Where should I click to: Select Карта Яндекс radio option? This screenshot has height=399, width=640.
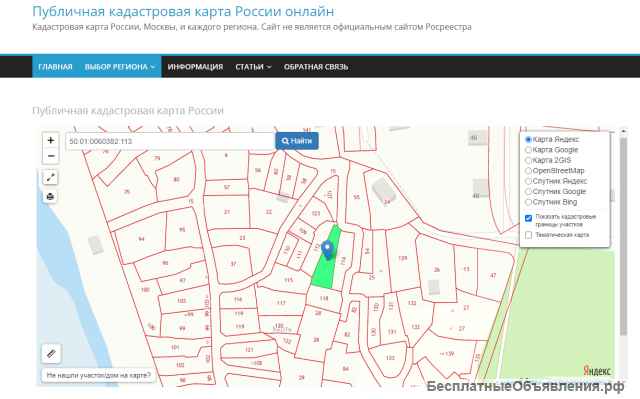pyautogui.click(x=528, y=140)
